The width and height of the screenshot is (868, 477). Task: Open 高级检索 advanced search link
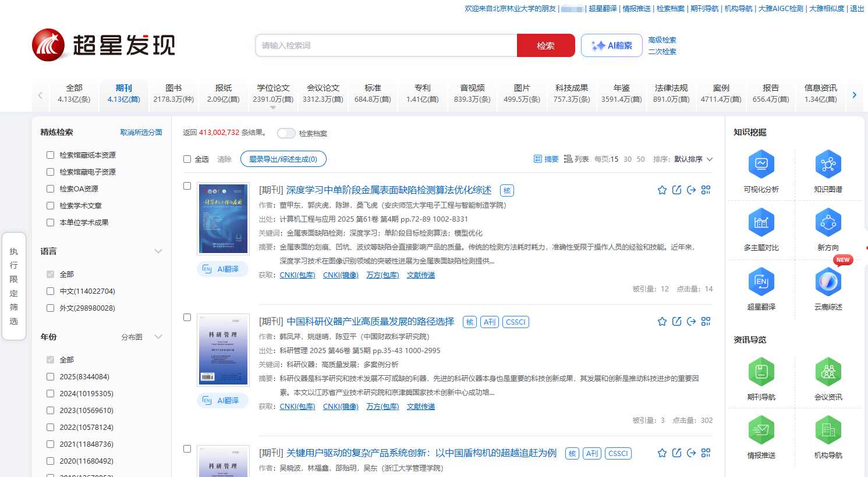point(662,40)
